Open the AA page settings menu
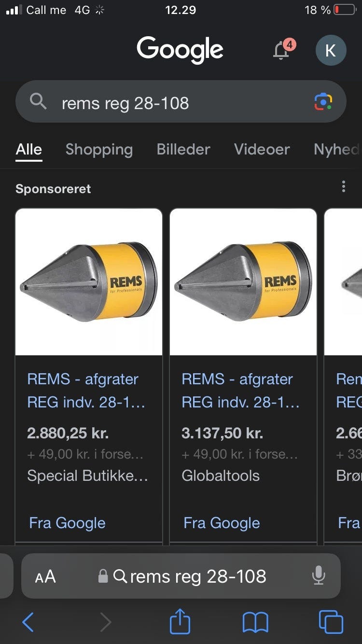The width and height of the screenshot is (362, 644). [x=45, y=576]
